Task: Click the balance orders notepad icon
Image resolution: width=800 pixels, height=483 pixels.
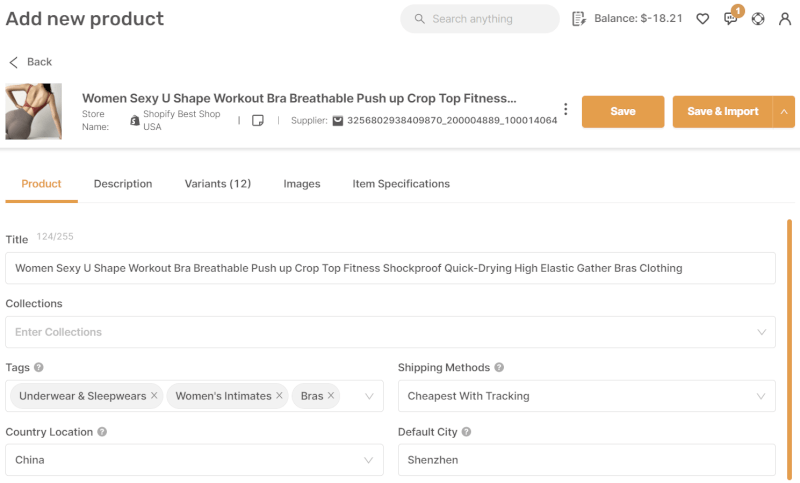Action: [x=579, y=19]
